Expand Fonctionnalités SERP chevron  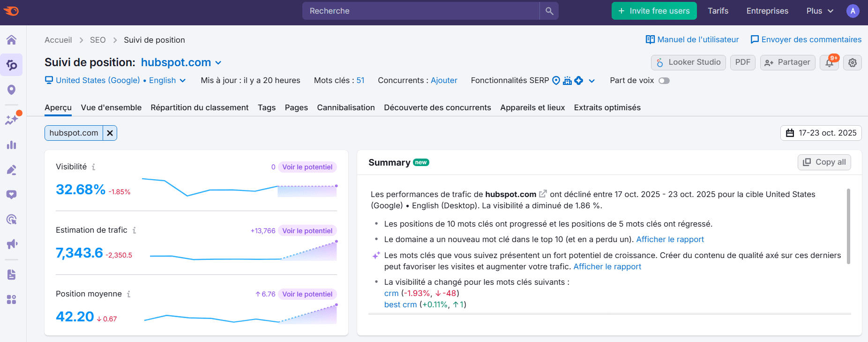tap(592, 81)
